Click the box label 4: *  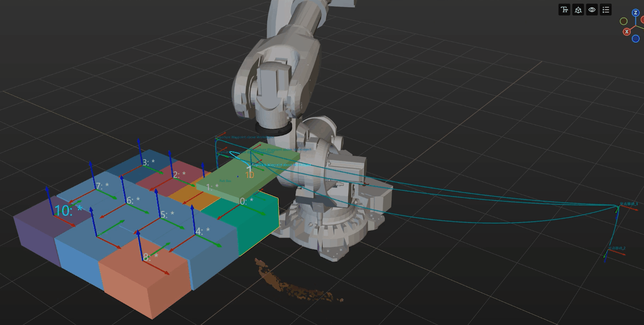click(203, 231)
